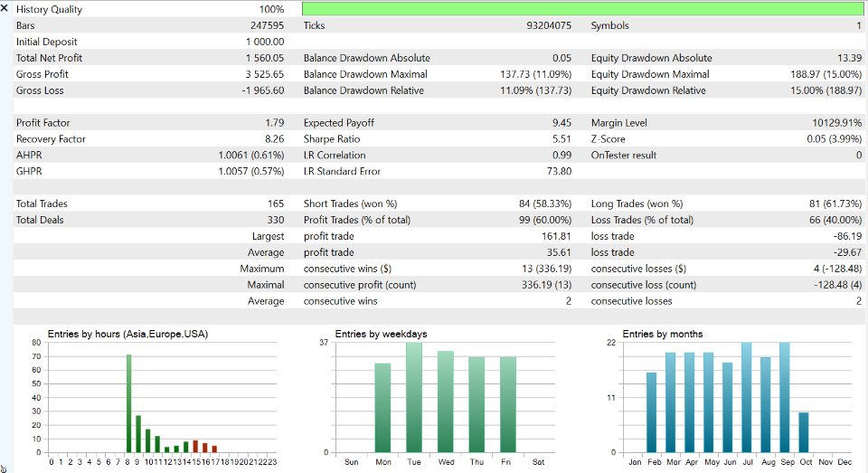Click the Jun bar in months chart
The height and width of the screenshot is (473, 868).
pos(727,408)
